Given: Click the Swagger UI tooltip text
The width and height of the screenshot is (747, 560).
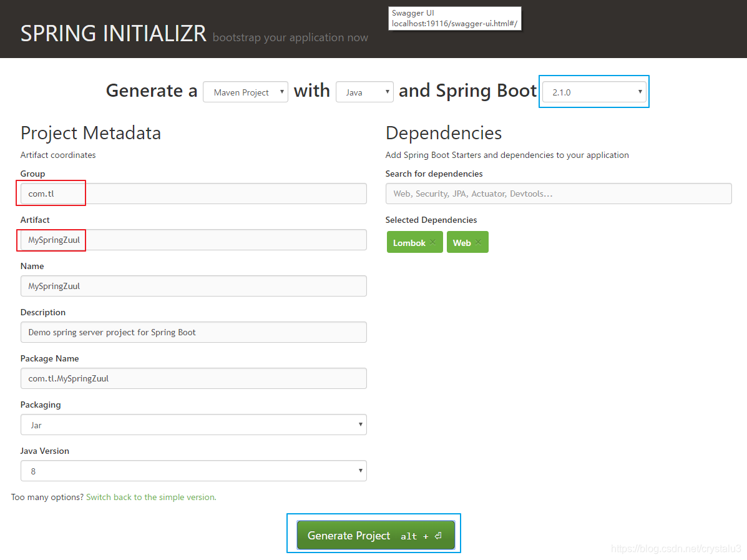Looking at the screenshot, I should [x=455, y=18].
